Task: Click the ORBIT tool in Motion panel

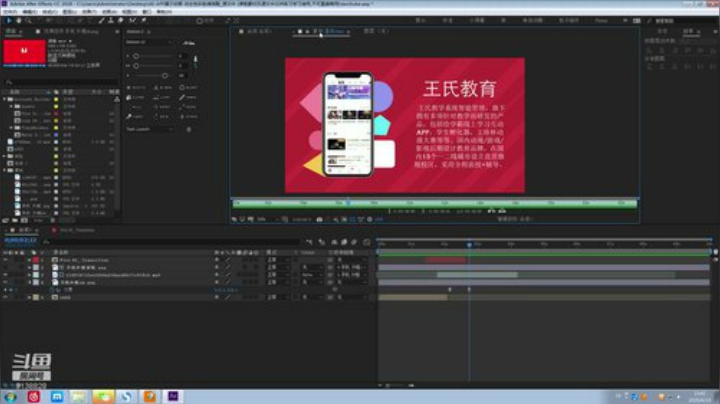Action: 162,107
